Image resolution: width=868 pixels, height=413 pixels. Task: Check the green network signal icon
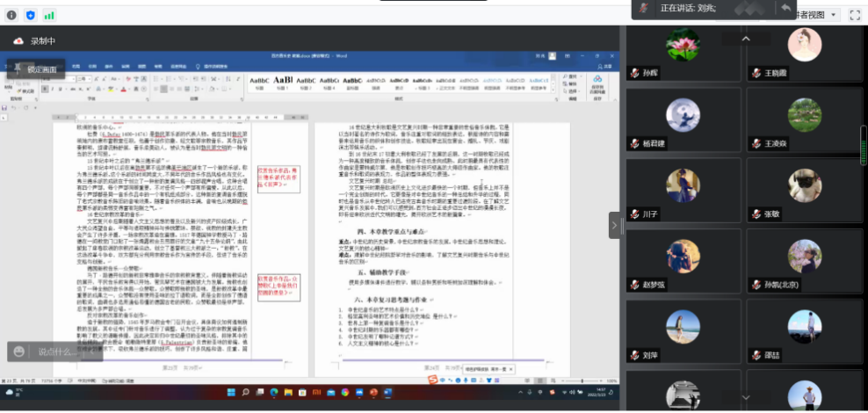point(49,15)
